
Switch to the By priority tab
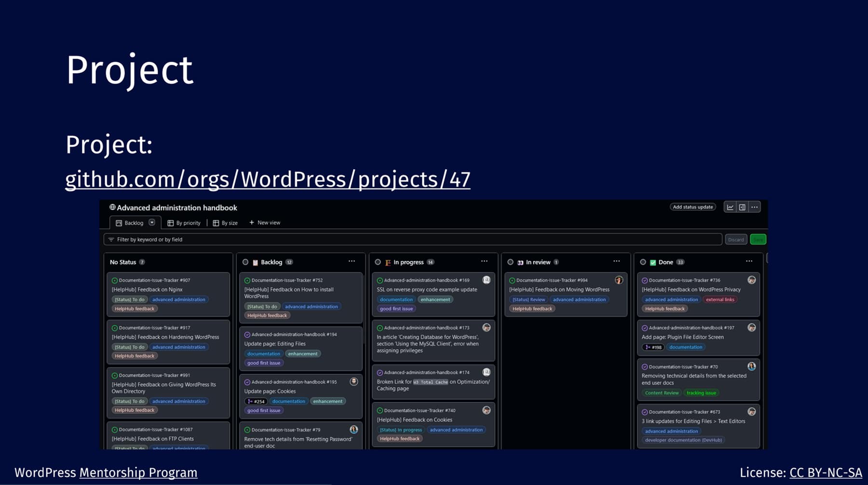point(188,223)
